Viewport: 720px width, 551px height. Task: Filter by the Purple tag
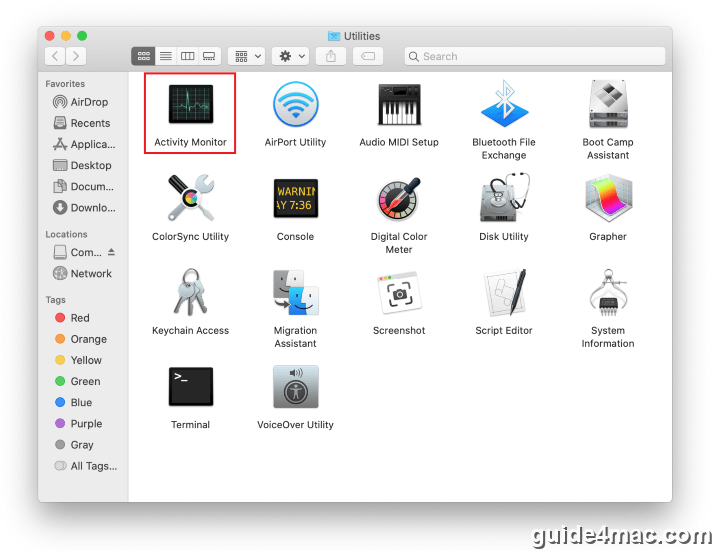[79, 423]
